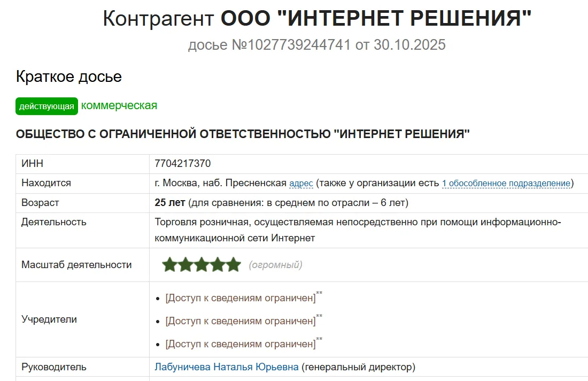Click the full legal name heading "ОБЩЕСТВО С ОГРАНИЧЕННОЙ ОТВЕТСТВЕННОСТЬЮ"

[243, 134]
